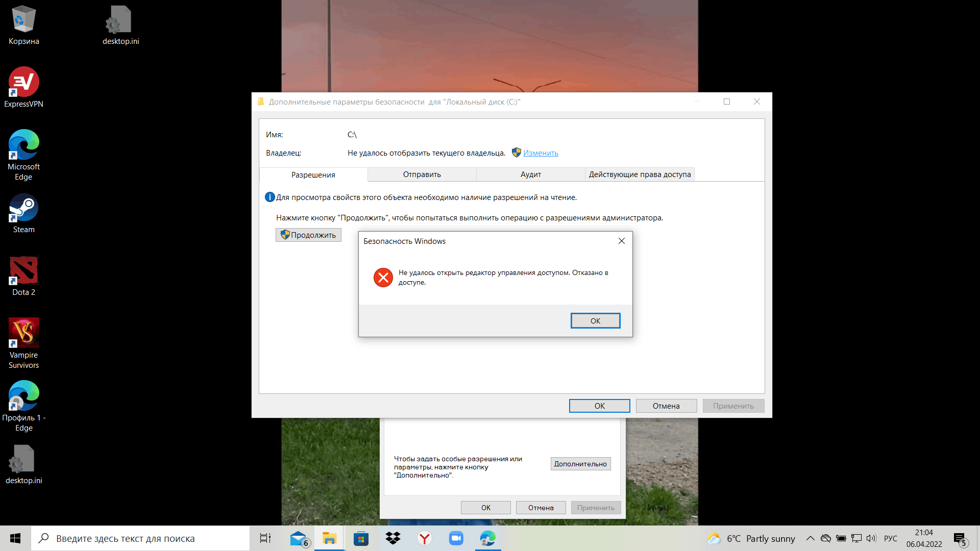Launch Steam application icon

click(x=23, y=209)
